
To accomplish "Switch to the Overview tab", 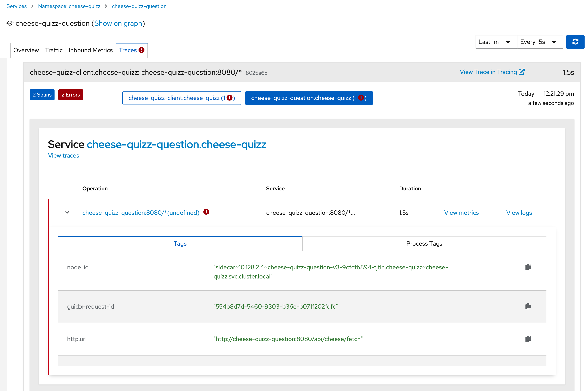I will coord(26,50).
